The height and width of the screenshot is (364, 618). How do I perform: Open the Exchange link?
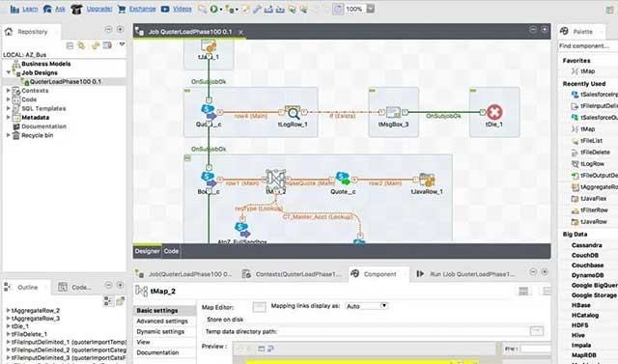(142, 9)
